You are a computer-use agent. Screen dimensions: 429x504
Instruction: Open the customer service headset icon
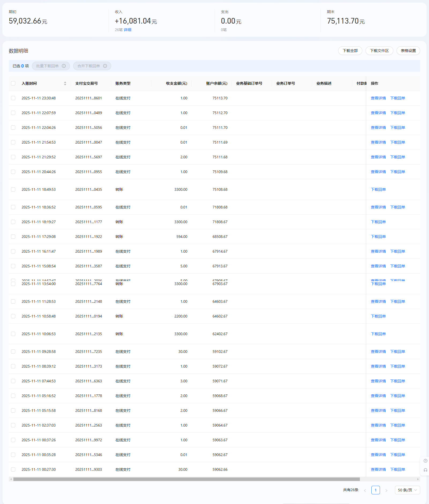(425, 470)
